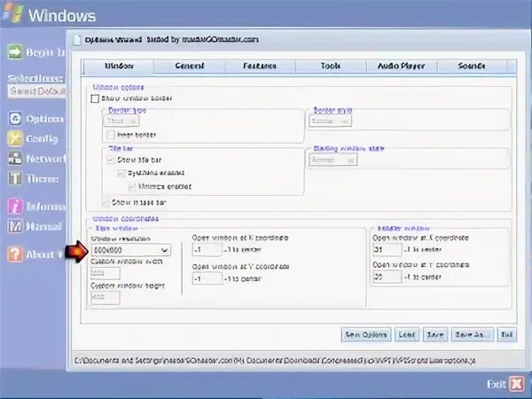This screenshot has height=399, width=532.
Task: Toggle the Show title bar checkbox
Action: pos(111,160)
